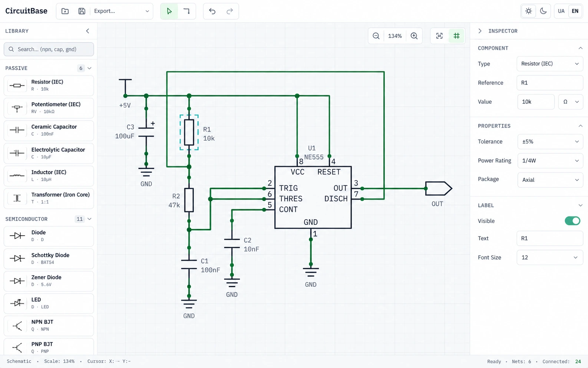Select the R1 resistor on canvas
This screenshot has width=588, height=368.
(189, 132)
